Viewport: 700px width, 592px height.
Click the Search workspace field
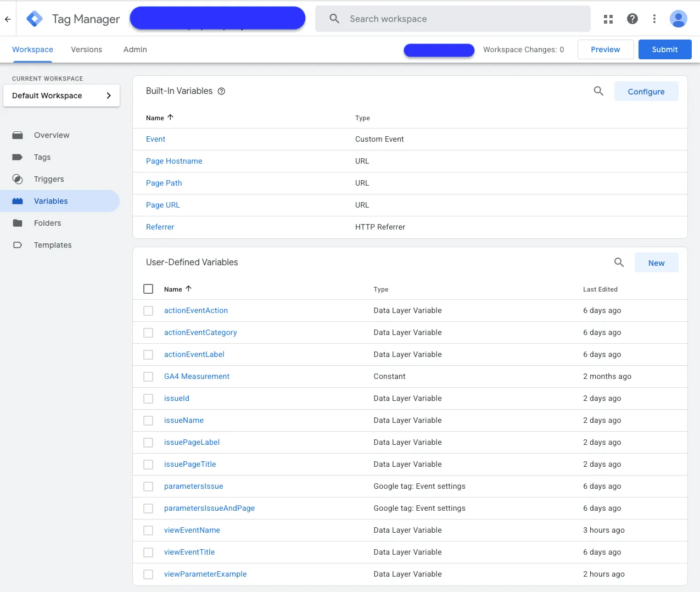tap(453, 19)
